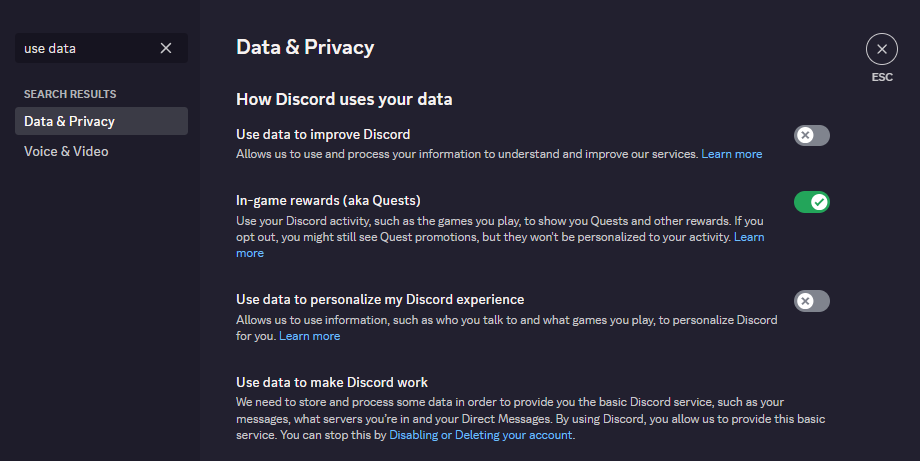
Task: Clear the settings search with the X icon
Action: 166,48
